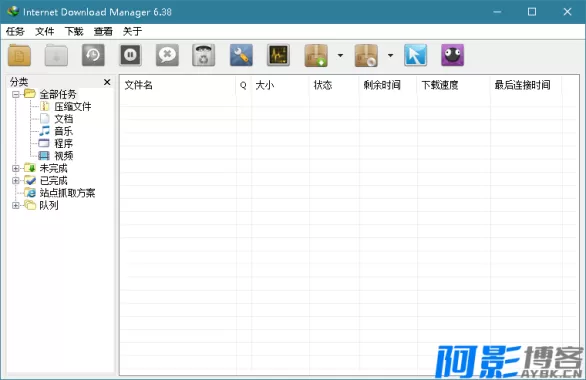586x380 pixels.
Task: Click the Stop Queue box icon
Action: (366, 55)
